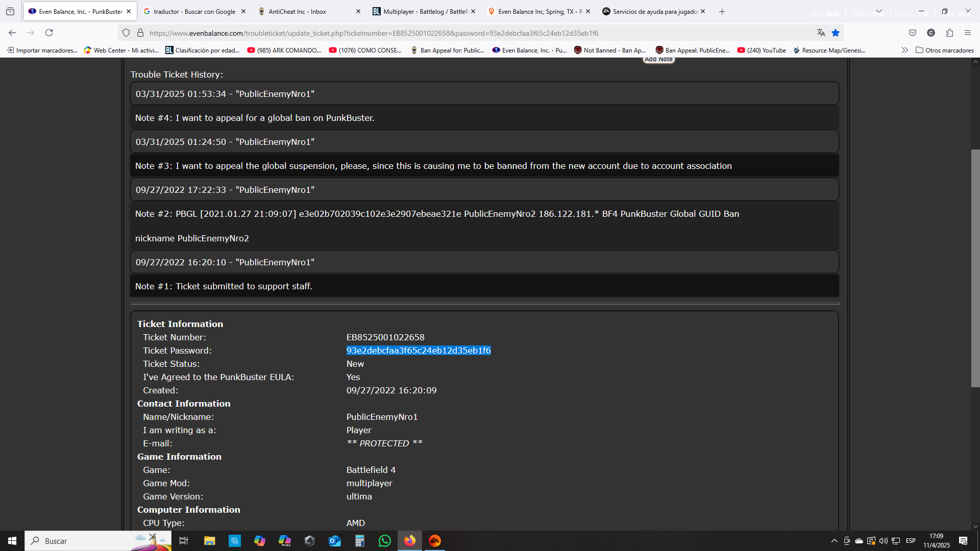Go forward in browser history
Screen dimensions: 980x551
click(31, 33)
